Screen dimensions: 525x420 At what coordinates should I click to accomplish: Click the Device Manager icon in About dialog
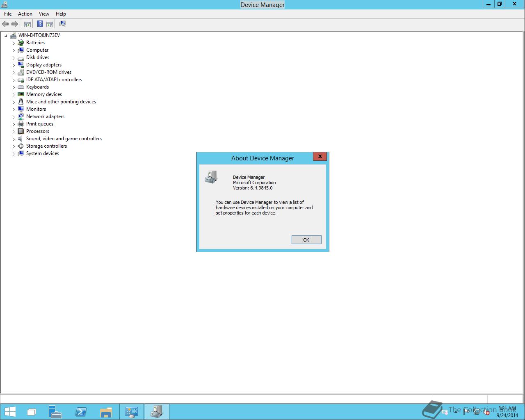click(211, 177)
